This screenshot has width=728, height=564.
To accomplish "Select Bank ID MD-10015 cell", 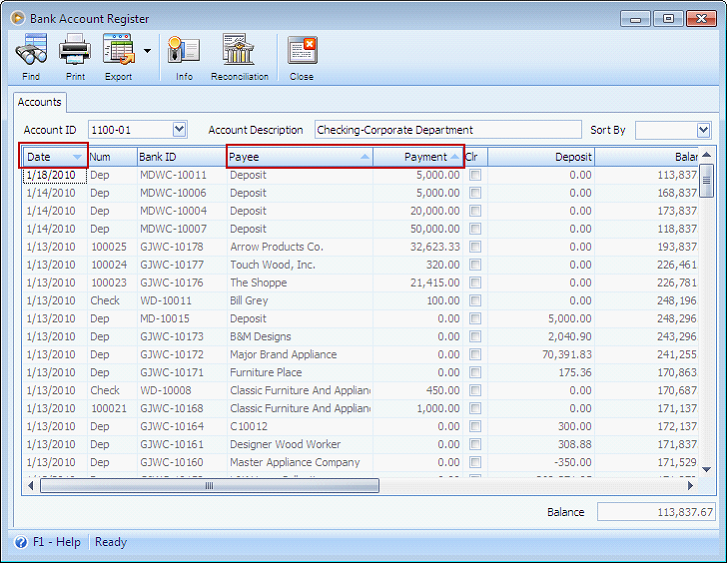I will click(x=182, y=318).
